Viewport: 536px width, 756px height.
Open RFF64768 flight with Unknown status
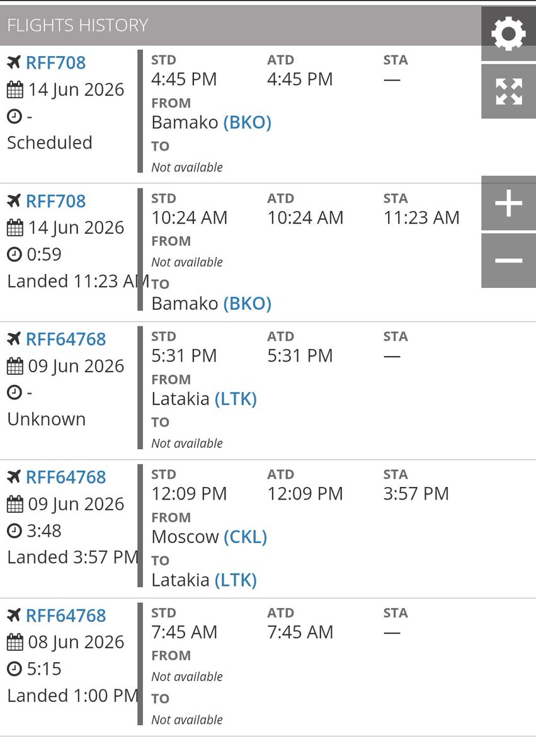click(66, 339)
